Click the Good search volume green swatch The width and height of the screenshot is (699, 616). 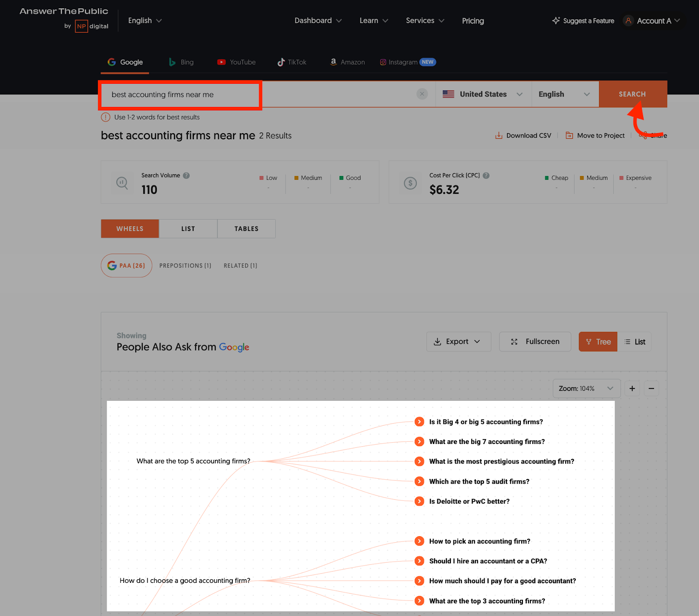tap(341, 178)
